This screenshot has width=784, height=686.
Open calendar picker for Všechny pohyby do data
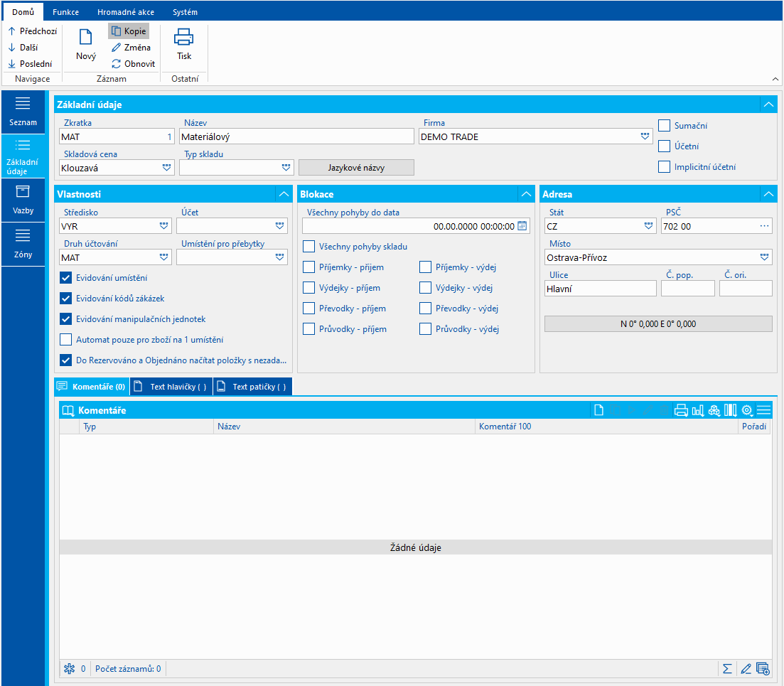[522, 226]
